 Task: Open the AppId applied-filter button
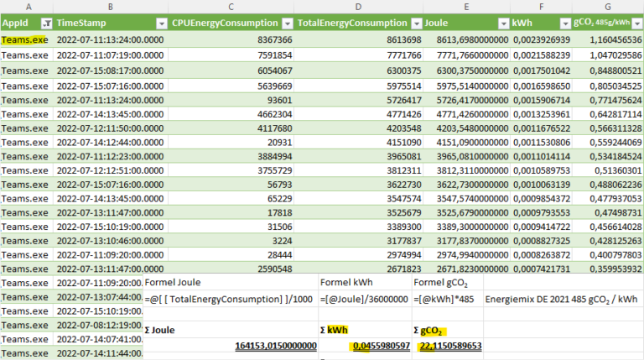(46, 24)
